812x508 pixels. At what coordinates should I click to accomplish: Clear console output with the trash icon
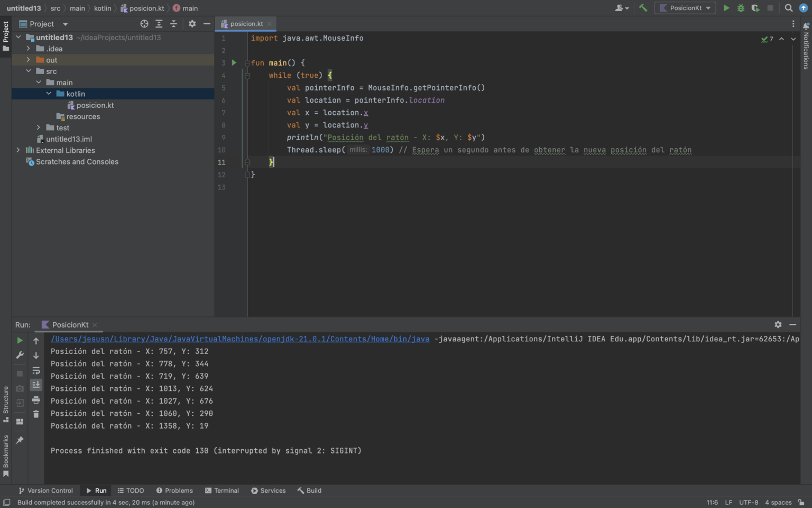36,414
